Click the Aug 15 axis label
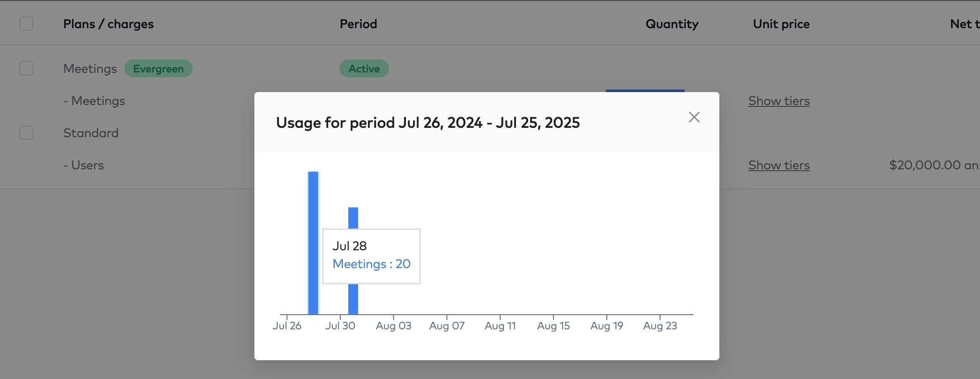The width and height of the screenshot is (980, 379). click(x=553, y=326)
